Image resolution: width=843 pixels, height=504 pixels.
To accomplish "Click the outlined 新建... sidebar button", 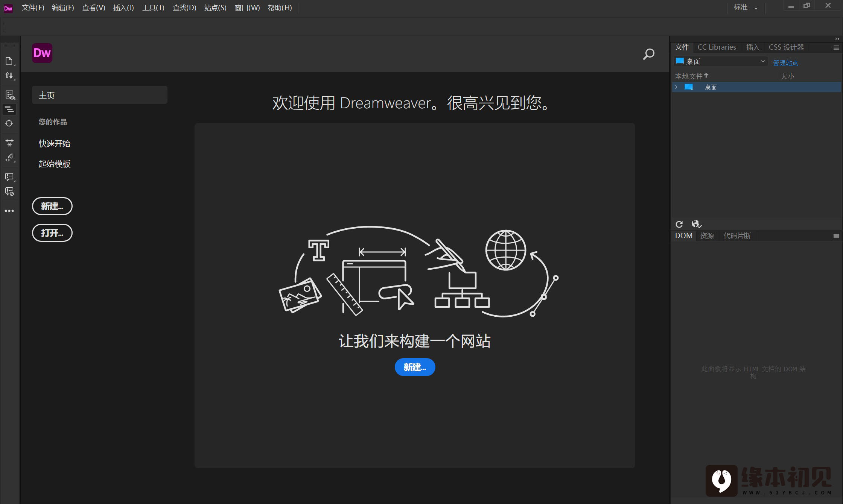I will point(52,206).
